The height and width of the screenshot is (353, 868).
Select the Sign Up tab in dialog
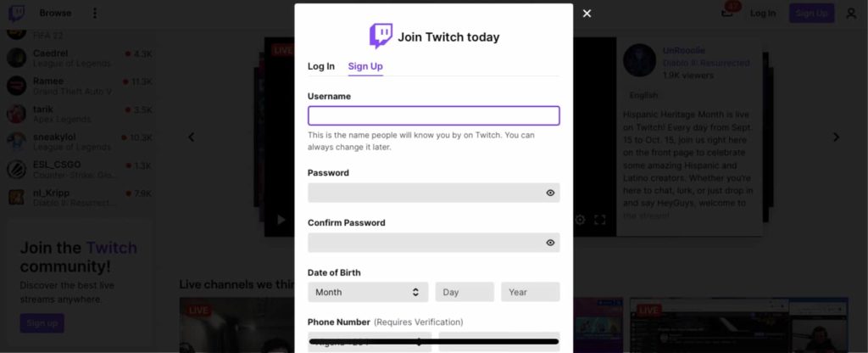(x=365, y=66)
